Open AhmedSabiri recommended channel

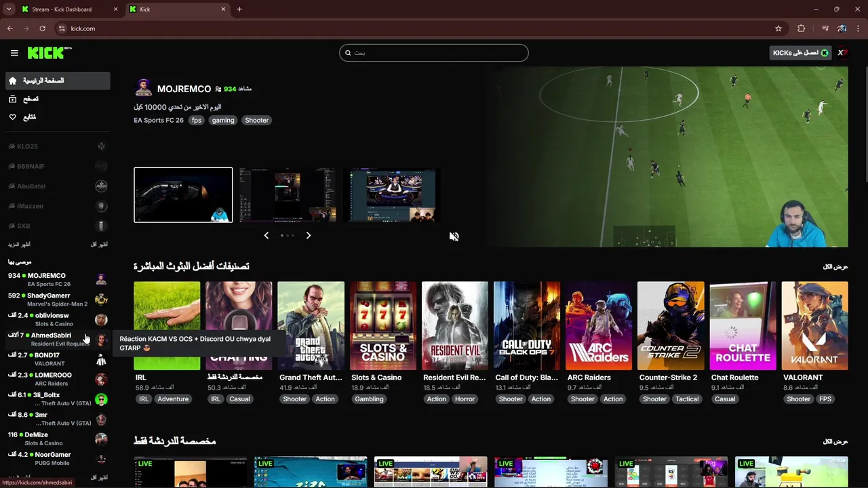tap(57, 339)
